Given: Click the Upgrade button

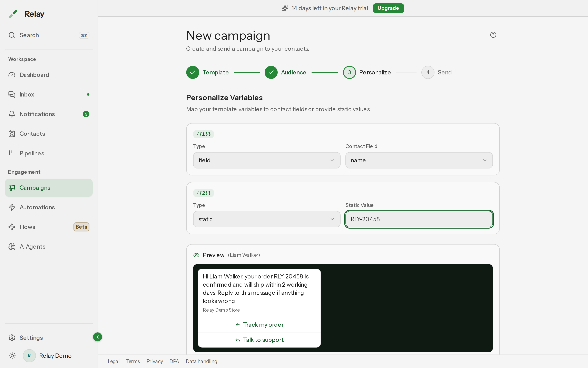Looking at the screenshot, I should 388,8.
